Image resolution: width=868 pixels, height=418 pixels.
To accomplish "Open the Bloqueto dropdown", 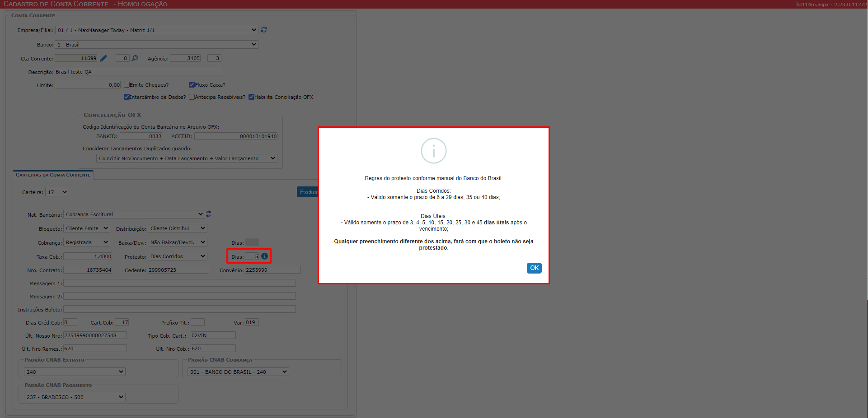I will [87, 228].
